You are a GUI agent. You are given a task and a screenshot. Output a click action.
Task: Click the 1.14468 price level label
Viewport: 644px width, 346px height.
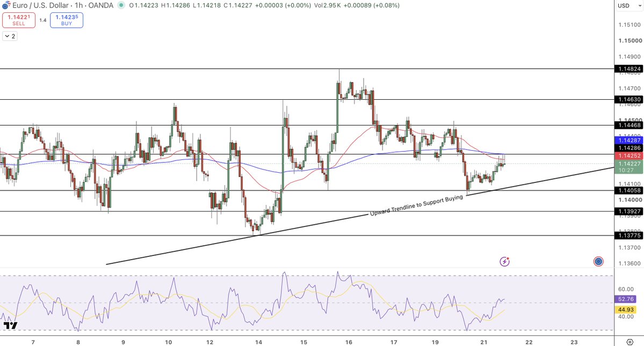pyautogui.click(x=629, y=125)
